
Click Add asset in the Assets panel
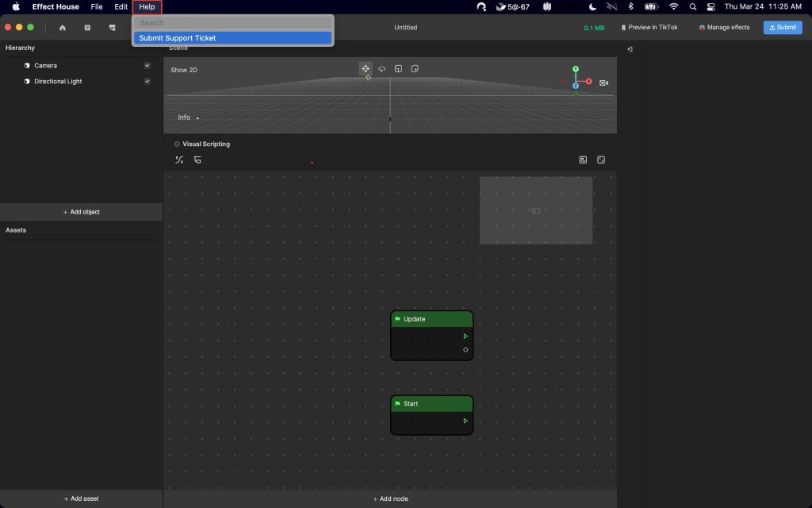coord(82,498)
